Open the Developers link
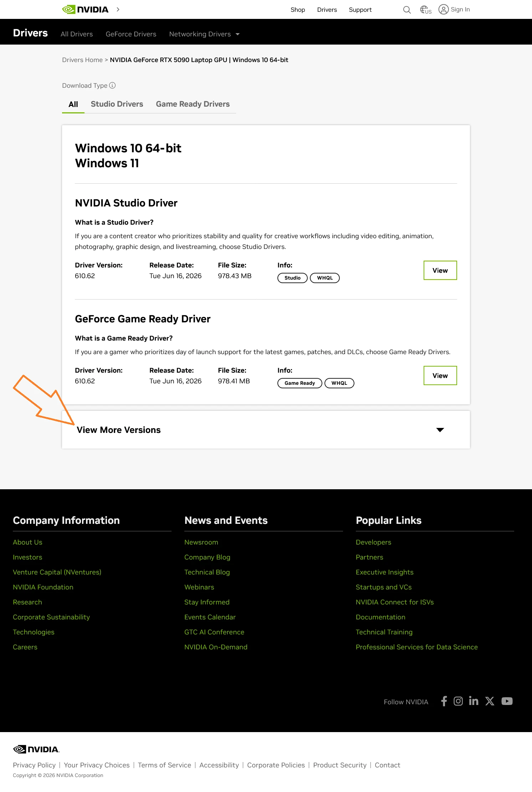 coord(373,542)
